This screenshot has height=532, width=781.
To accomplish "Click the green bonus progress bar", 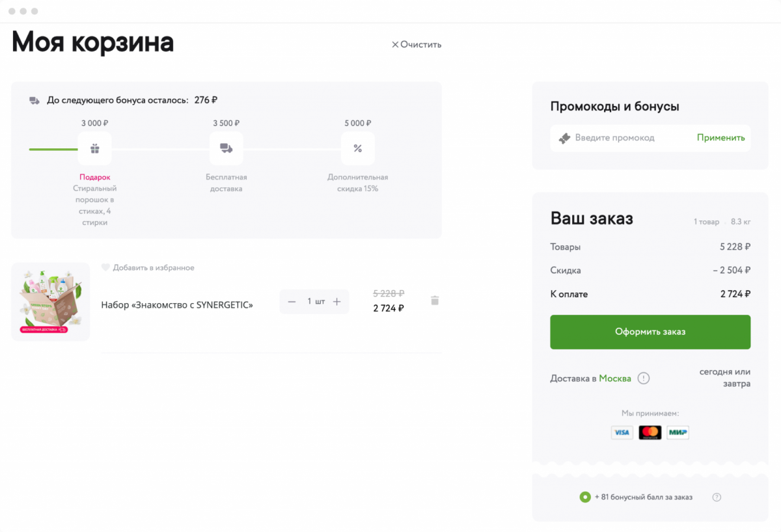I will tap(53, 150).
